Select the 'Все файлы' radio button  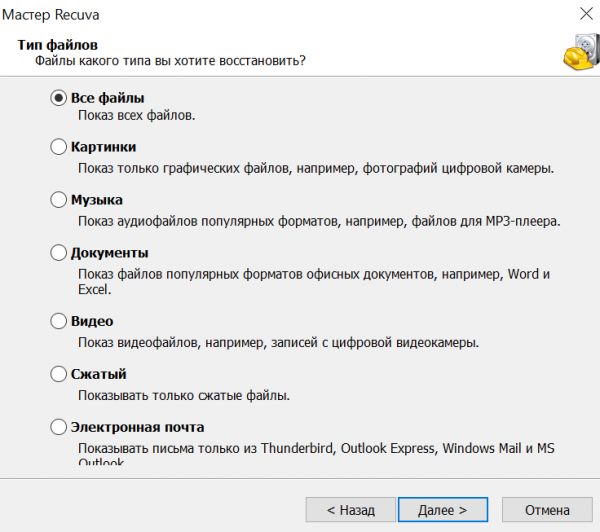(59, 98)
